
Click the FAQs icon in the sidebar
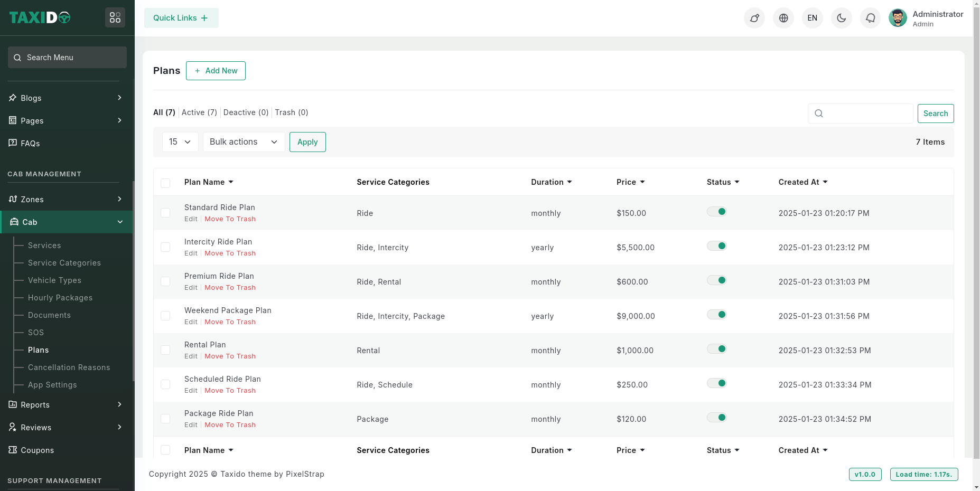coord(13,143)
